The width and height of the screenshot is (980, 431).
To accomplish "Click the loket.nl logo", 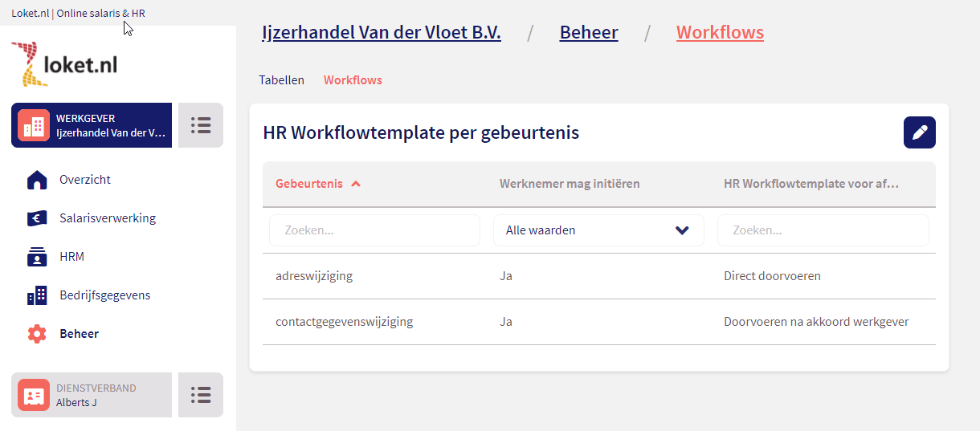I will point(65,64).
